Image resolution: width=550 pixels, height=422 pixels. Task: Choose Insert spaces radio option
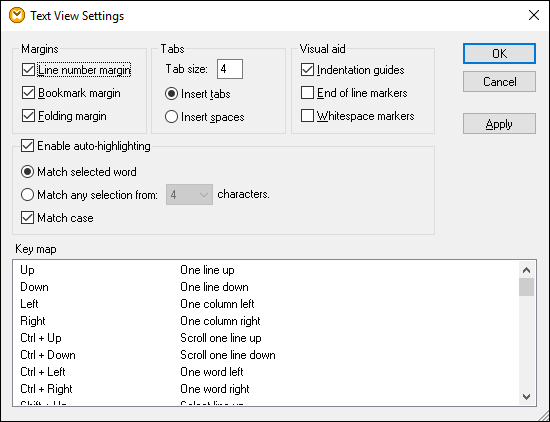(x=171, y=117)
